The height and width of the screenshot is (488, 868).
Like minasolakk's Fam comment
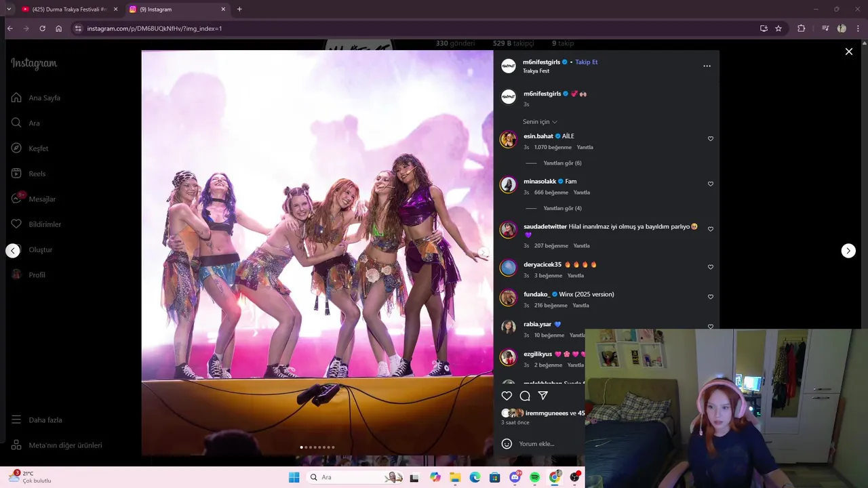[711, 184]
